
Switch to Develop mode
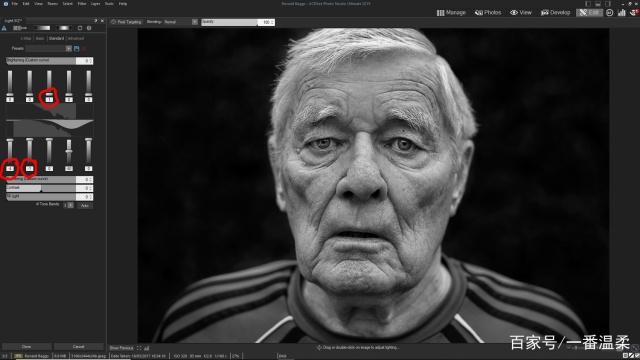pos(556,13)
